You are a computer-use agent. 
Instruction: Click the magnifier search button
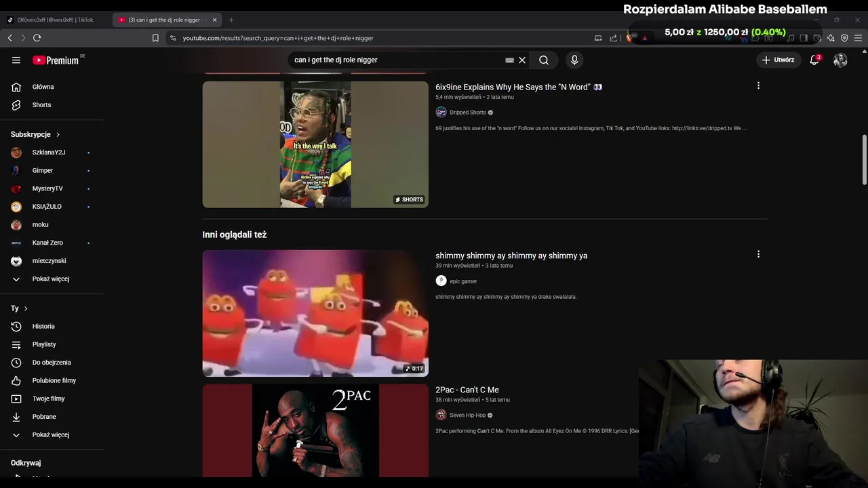[x=544, y=60]
